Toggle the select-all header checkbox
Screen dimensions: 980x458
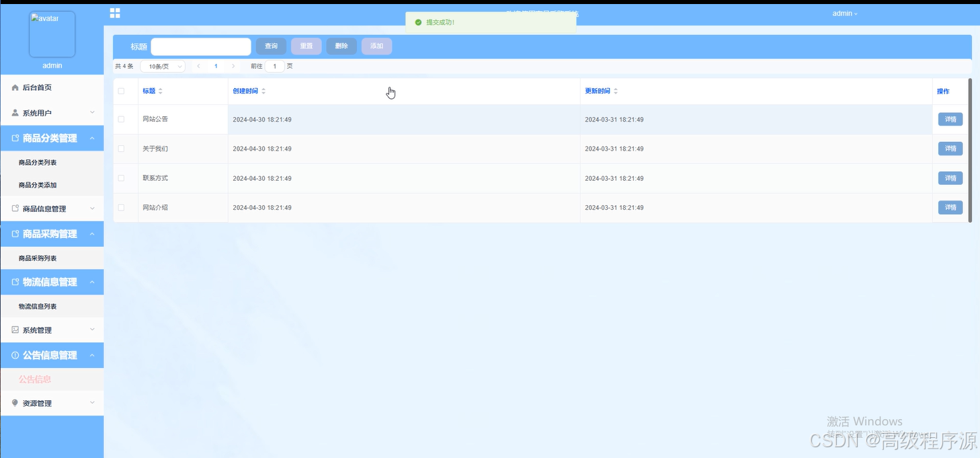[121, 91]
